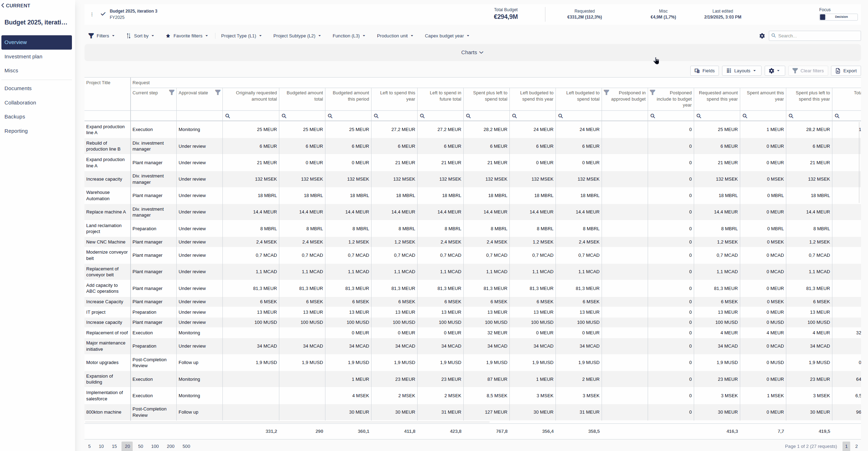This screenshot has height=451, width=868.
Task: Click search icon under Requested amount spend this year
Action: [x=699, y=116]
